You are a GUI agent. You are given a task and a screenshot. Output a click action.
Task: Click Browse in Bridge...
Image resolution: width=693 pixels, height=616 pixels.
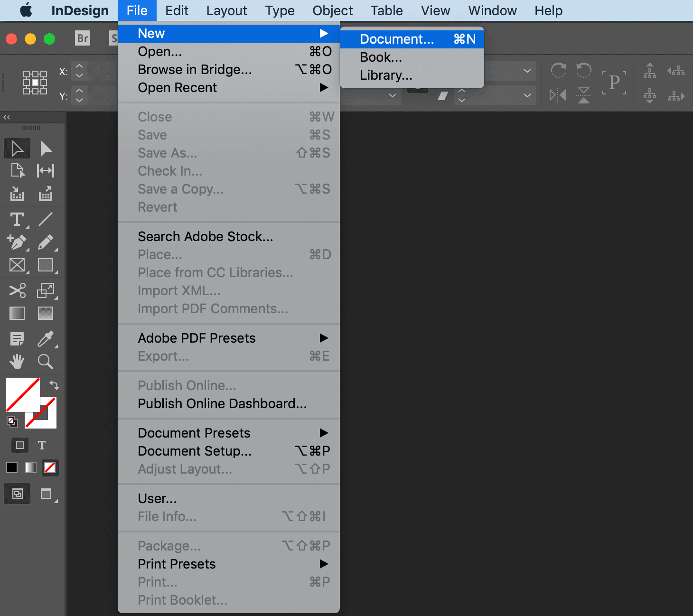click(229, 69)
